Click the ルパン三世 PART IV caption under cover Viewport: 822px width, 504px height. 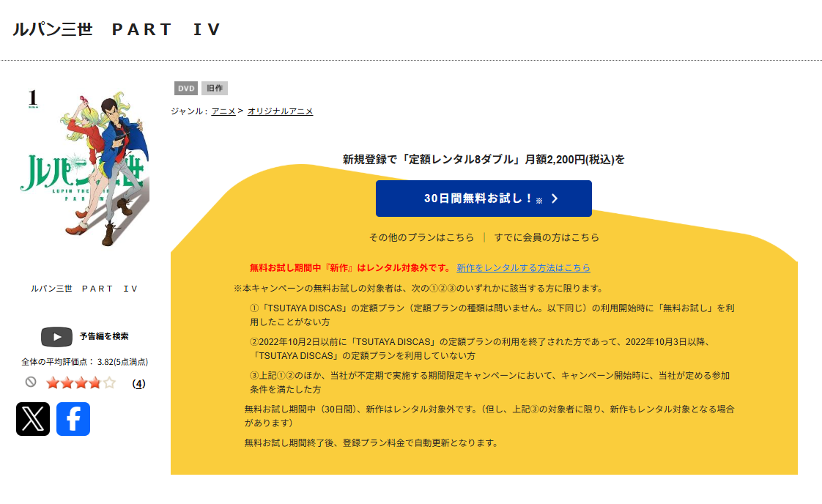click(84, 289)
